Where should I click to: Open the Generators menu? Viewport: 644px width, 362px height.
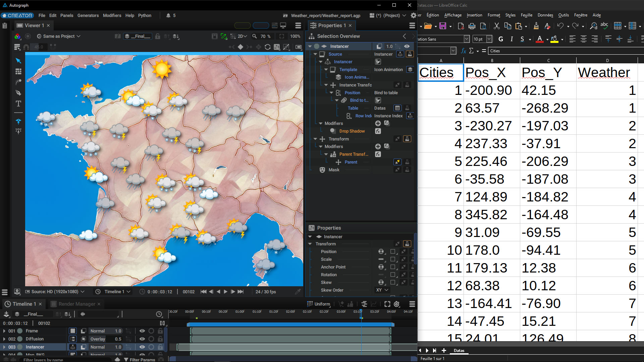88,15
